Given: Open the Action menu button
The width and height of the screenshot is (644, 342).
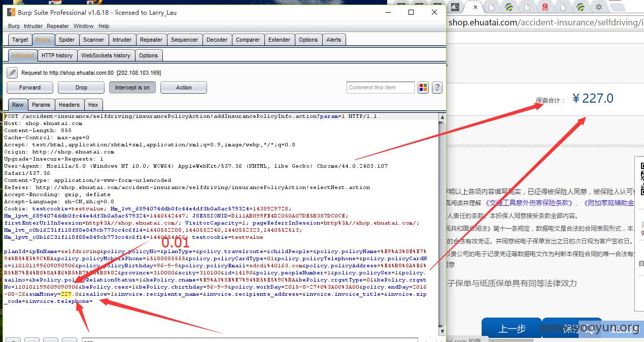Looking at the screenshot, I should [x=184, y=87].
